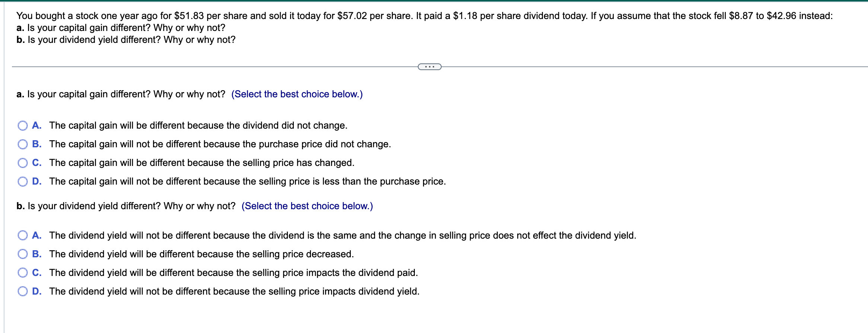
Task: Click part a's "(Select the best choice below.)" hint
Action: point(297,94)
